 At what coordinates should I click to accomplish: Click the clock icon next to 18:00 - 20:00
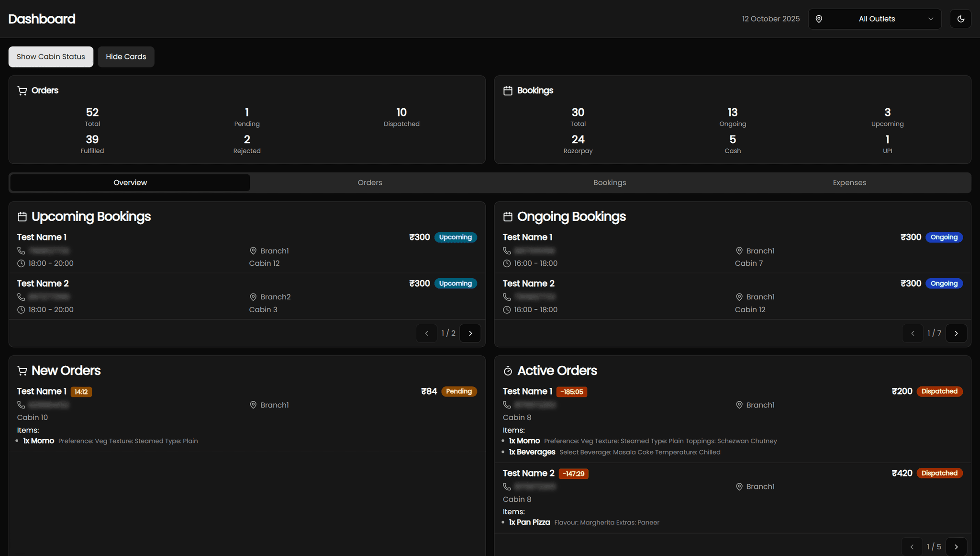coord(21,263)
